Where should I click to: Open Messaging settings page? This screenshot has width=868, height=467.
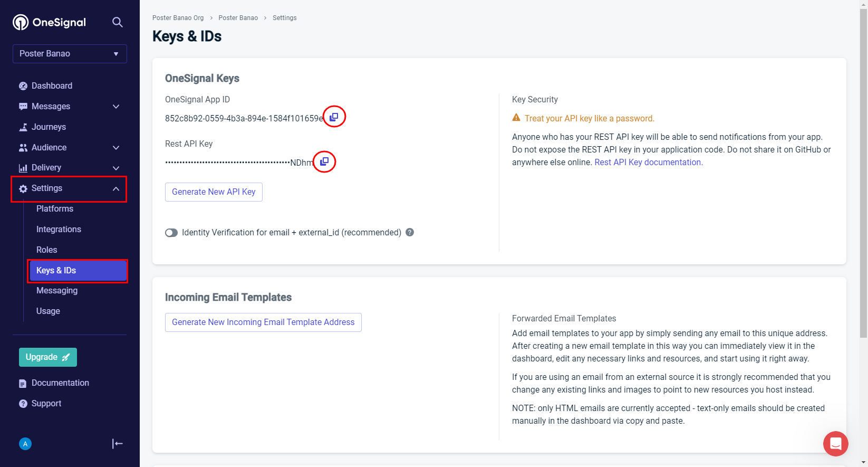click(57, 290)
